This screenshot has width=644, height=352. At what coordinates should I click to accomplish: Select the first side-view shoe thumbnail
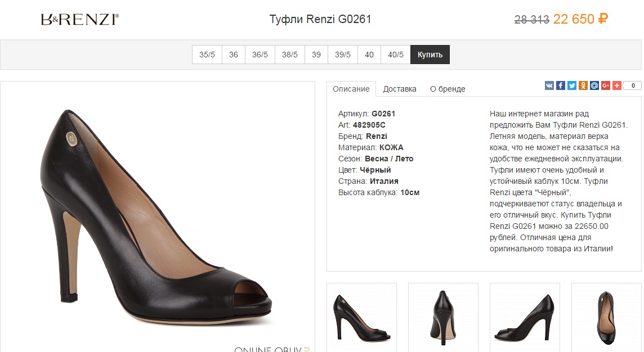pos(361,317)
